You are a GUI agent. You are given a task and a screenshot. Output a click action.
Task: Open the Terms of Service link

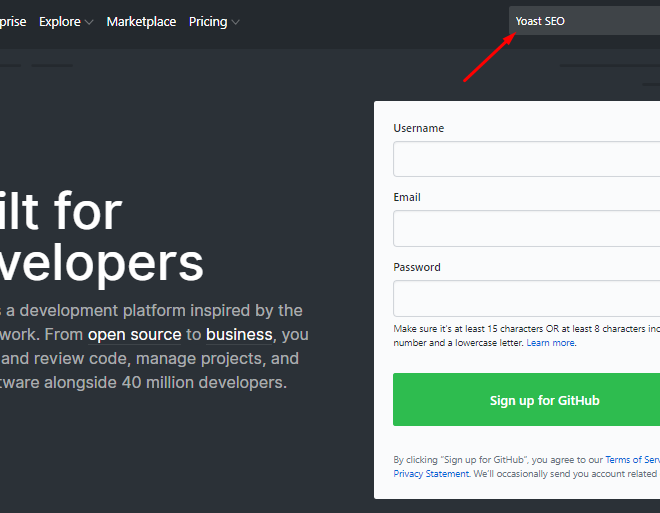(633, 460)
